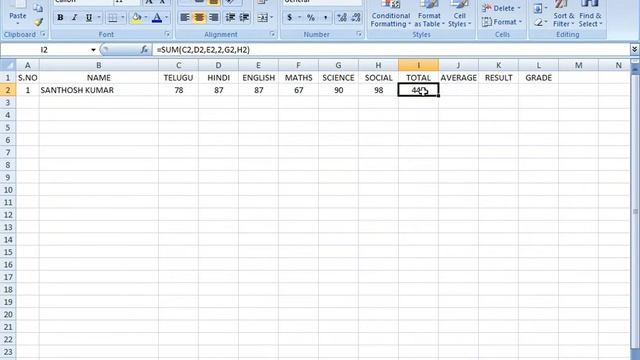The height and width of the screenshot is (360, 640).
Task: Open the Borders dropdown arrow
Action: 122,18
